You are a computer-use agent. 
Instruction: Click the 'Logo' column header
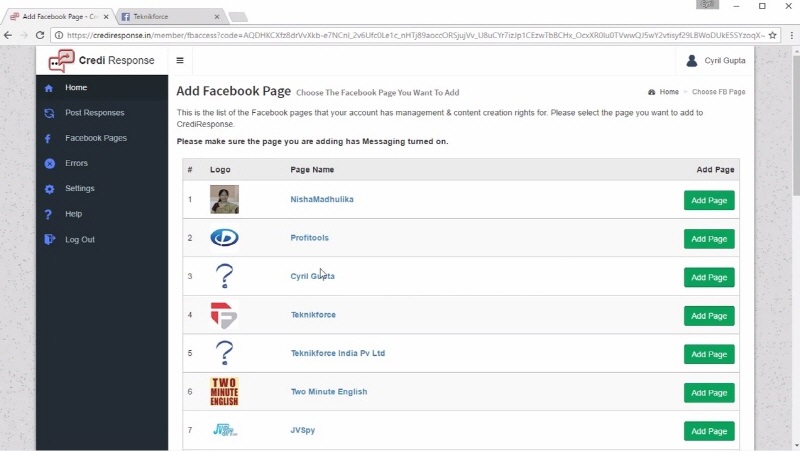pos(220,170)
